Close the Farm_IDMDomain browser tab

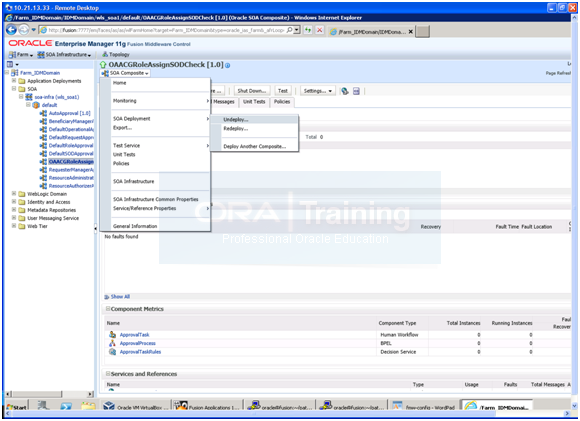tap(410, 32)
